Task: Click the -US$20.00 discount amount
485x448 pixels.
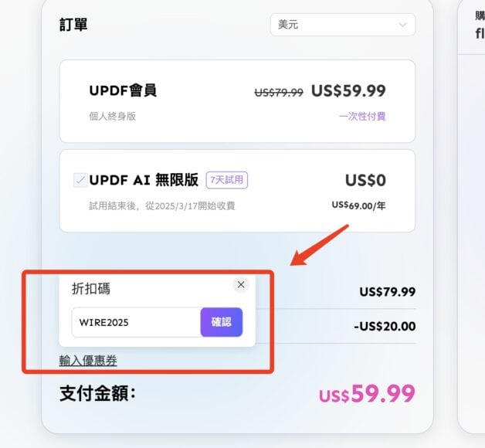Action: [385, 327]
